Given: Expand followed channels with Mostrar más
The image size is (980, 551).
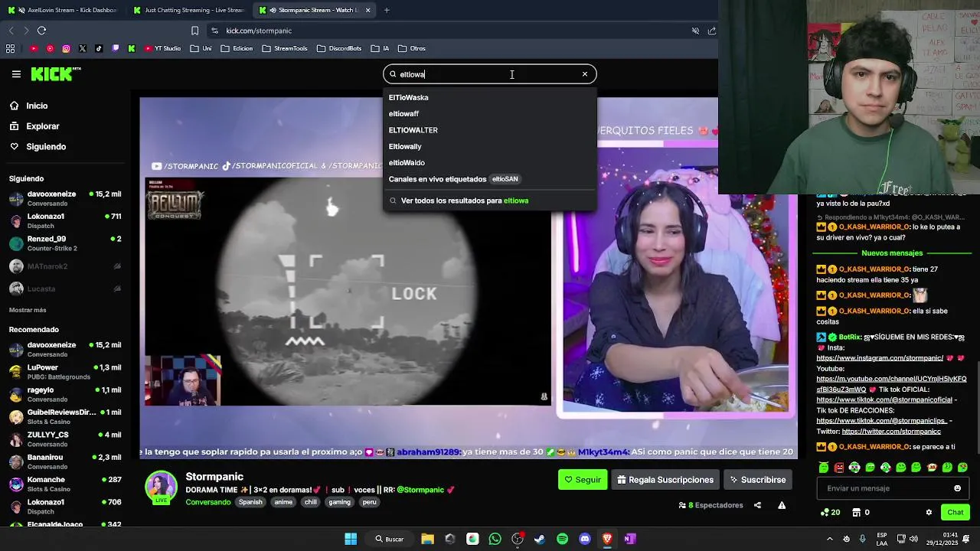Looking at the screenshot, I should coord(28,310).
